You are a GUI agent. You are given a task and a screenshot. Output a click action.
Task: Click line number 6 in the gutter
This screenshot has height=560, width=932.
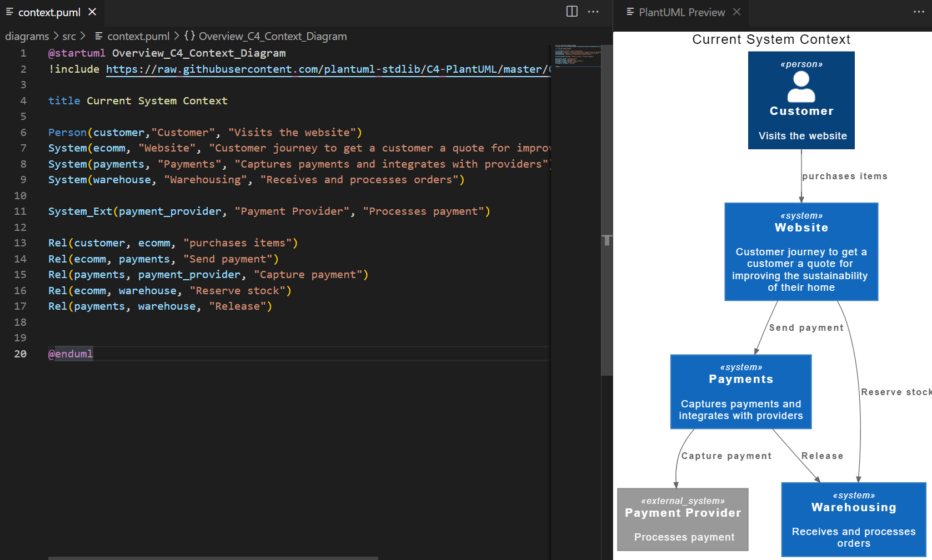(23, 132)
